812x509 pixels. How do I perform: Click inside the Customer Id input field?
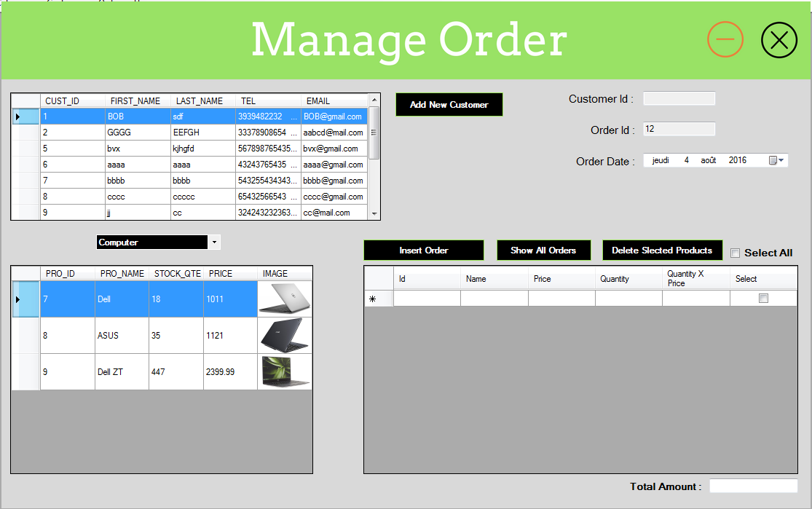point(679,98)
